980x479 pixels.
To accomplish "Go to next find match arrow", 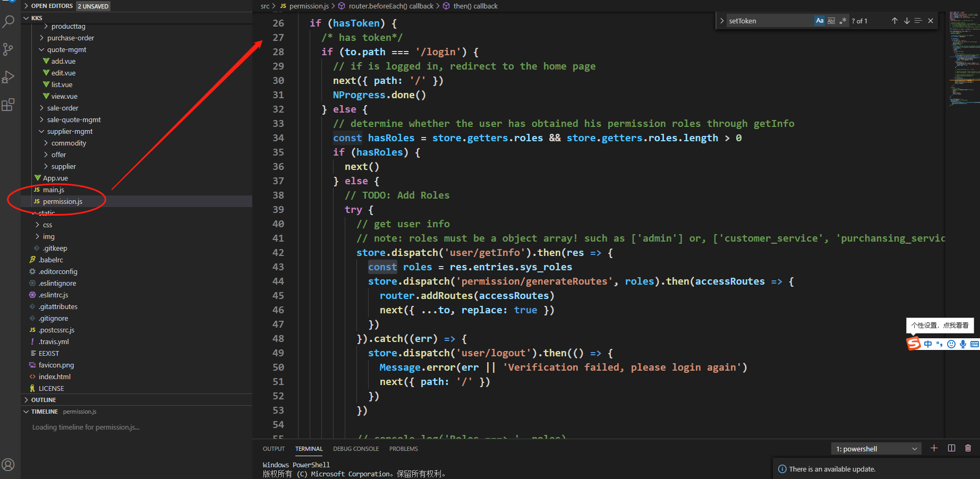I will (x=907, y=21).
